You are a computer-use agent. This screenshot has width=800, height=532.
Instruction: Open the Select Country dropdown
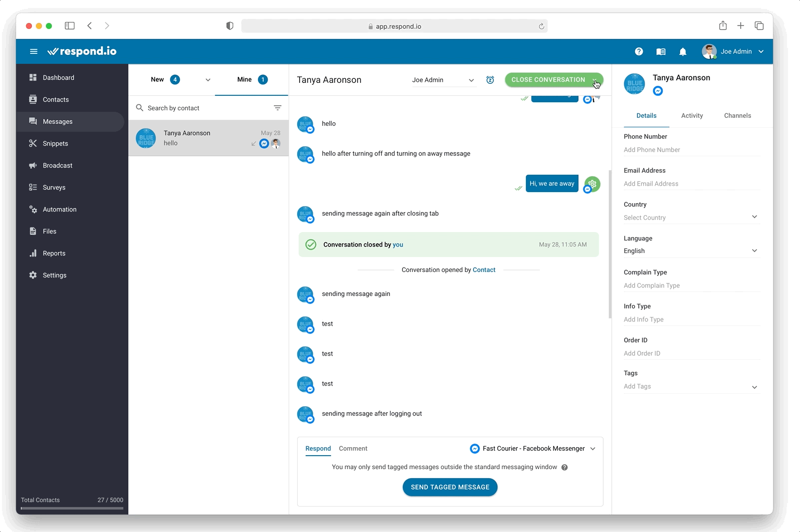click(x=692, y=217)
